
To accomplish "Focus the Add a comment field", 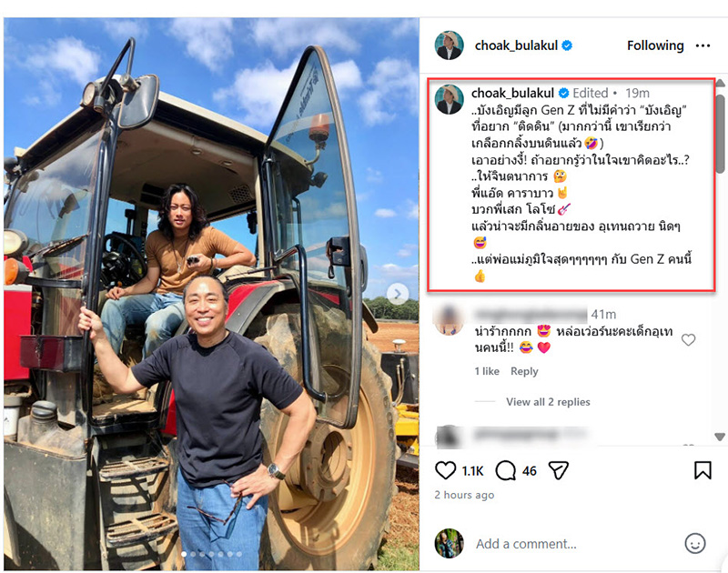I will click(573, 544).
